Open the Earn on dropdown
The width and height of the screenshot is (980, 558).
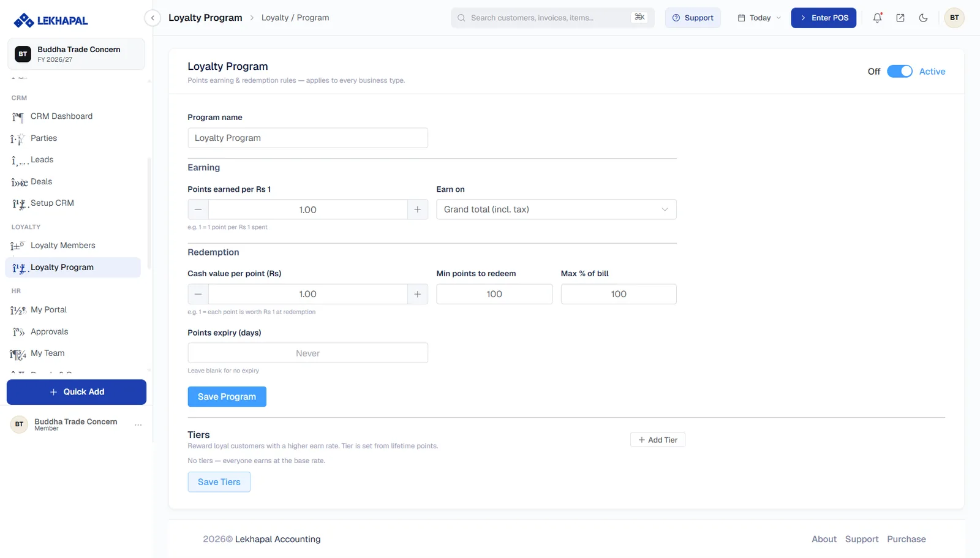556,209
